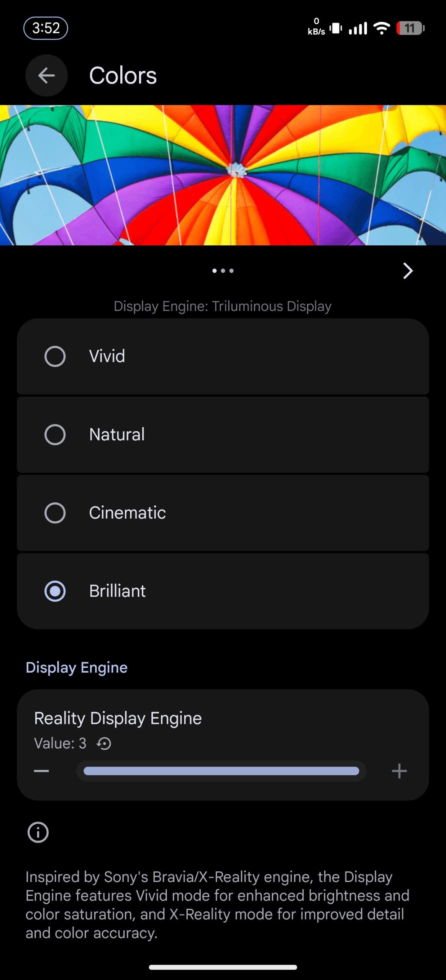Click the Reality Display Engine slider
Screen dimensions: 446x980
[221, 771]
